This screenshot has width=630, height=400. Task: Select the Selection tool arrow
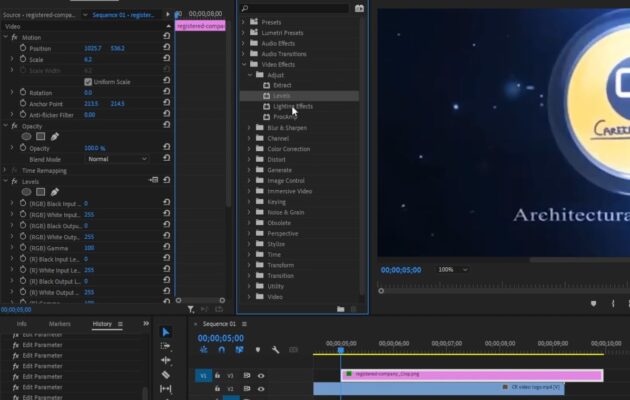(166, 332)
